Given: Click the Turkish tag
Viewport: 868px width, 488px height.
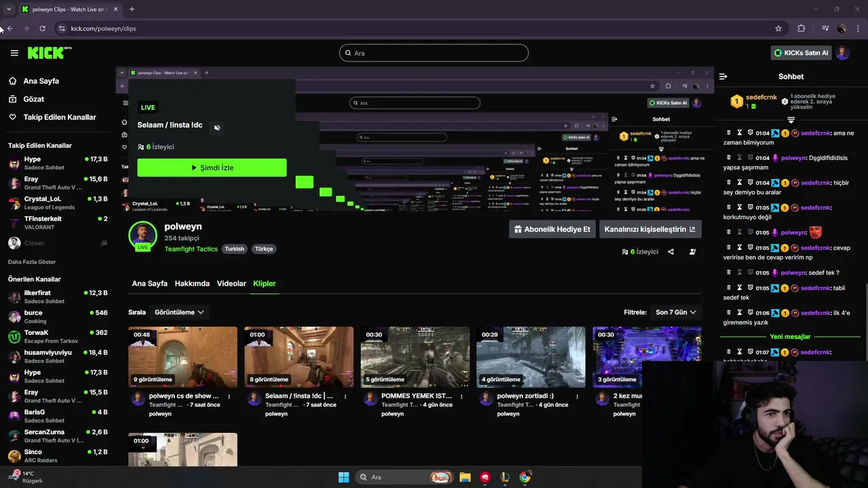Looking at the screenshot, I should [x=235, y=249].
